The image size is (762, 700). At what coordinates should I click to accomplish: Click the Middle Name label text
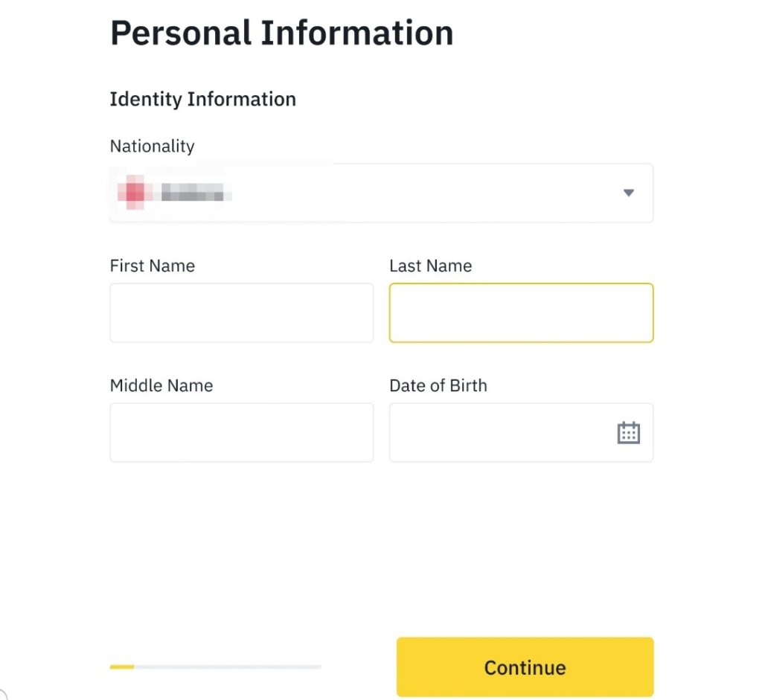161,385
